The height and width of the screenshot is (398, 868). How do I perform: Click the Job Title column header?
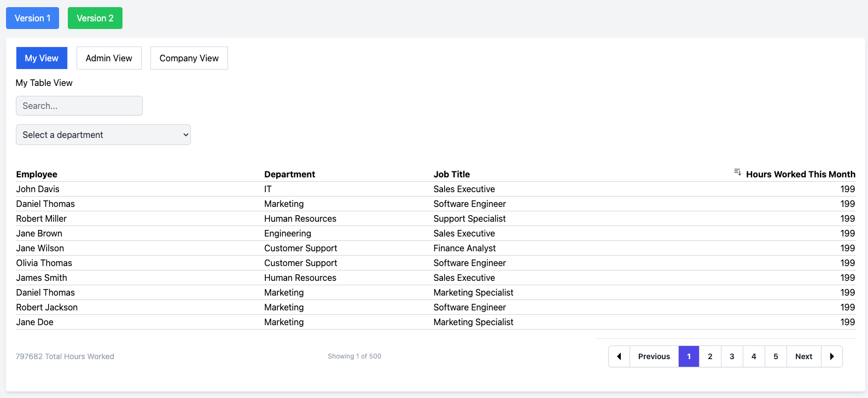[452, 174]
